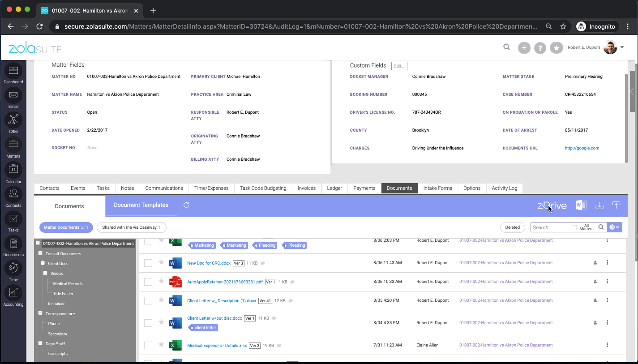
Task: Click the Deleted button
Action: point(513,227)
